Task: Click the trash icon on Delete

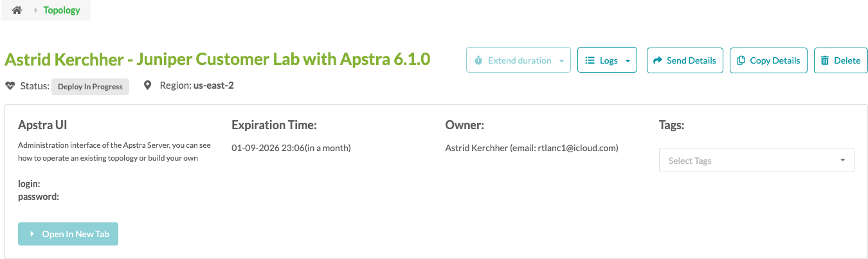Action: click(825, 60)
